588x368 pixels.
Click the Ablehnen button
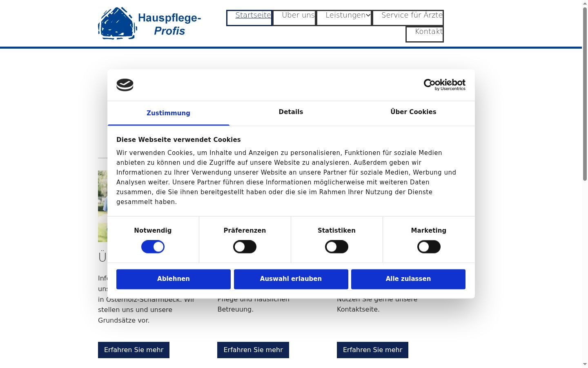pyautogui.click(x=174, y=279)
